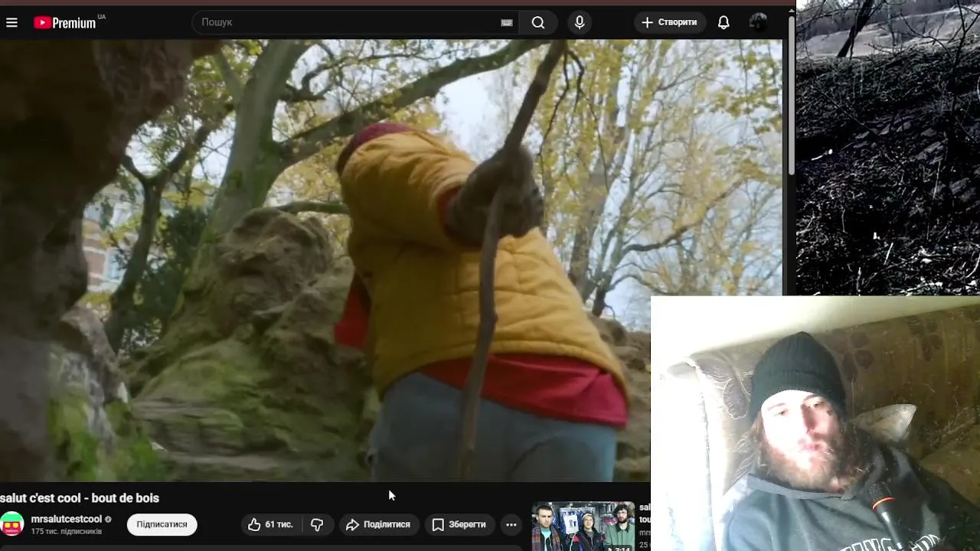Open the on-screen keyboard icon in search
This screenshot has height=551, width=980.
click(x=506, y=23)
